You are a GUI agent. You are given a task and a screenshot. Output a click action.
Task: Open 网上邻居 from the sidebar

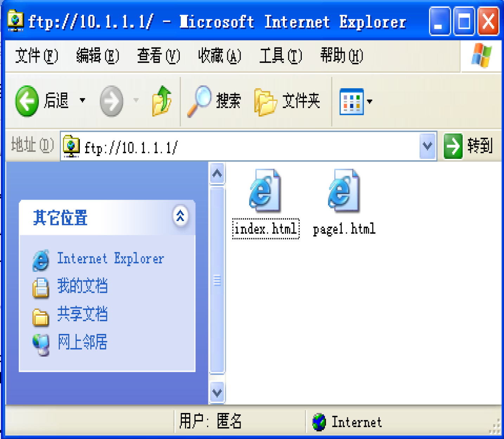83,342
